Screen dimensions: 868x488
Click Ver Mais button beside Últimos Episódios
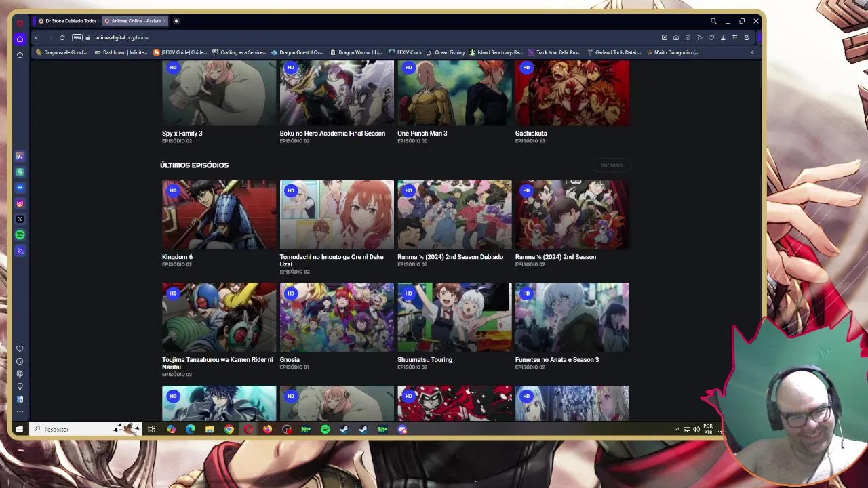coord(611,165)
